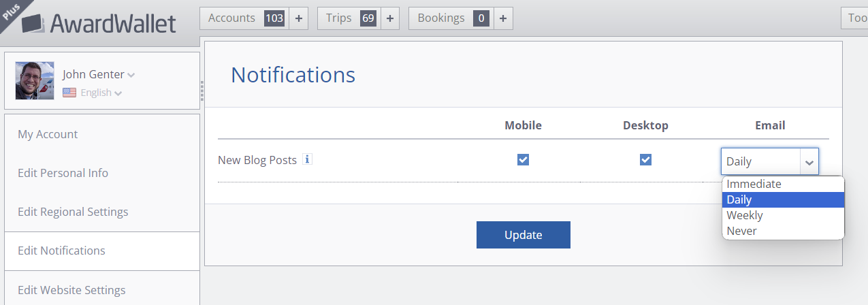
Task: Choose Never in email frequency list
Action: [783, 231]
